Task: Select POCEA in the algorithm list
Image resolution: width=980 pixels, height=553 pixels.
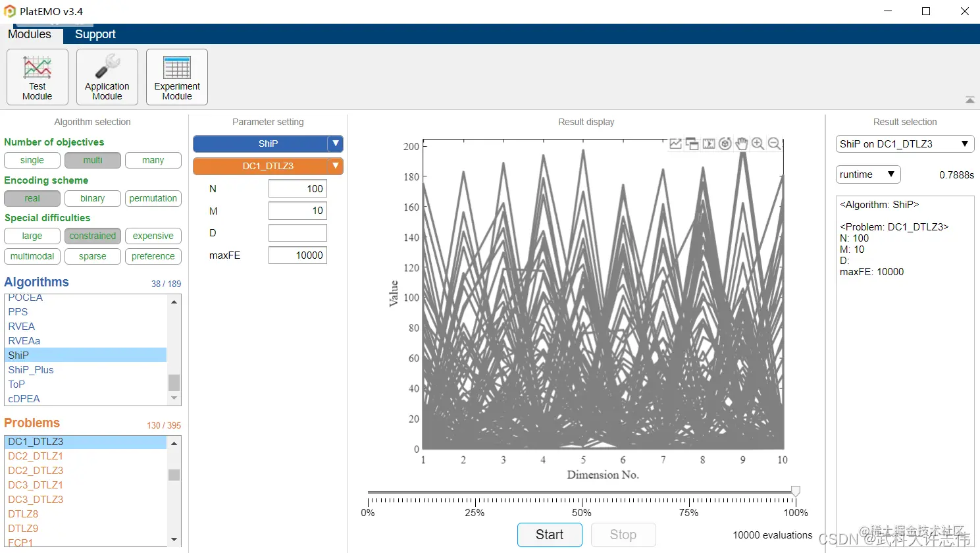Action: tap(86, 298)
